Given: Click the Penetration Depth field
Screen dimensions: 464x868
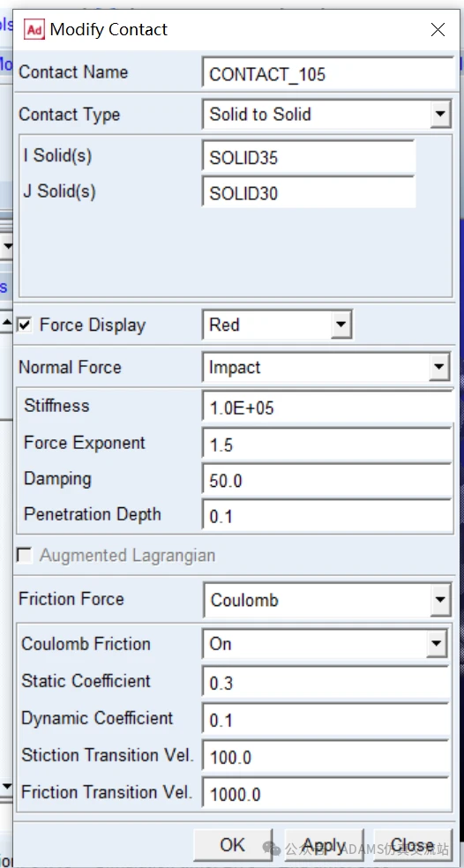Looking at the screenshot, I should pos(328,515).
